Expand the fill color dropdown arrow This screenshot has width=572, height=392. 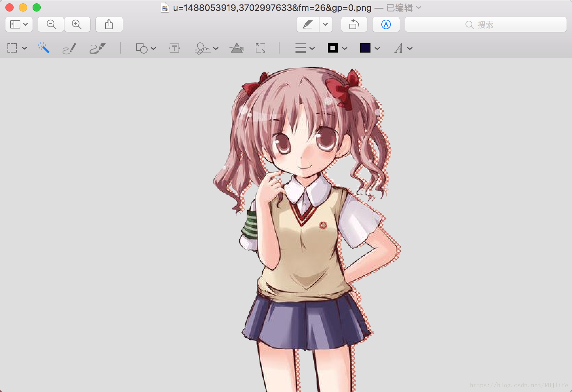pyautogui.click(x=377, y=48)
